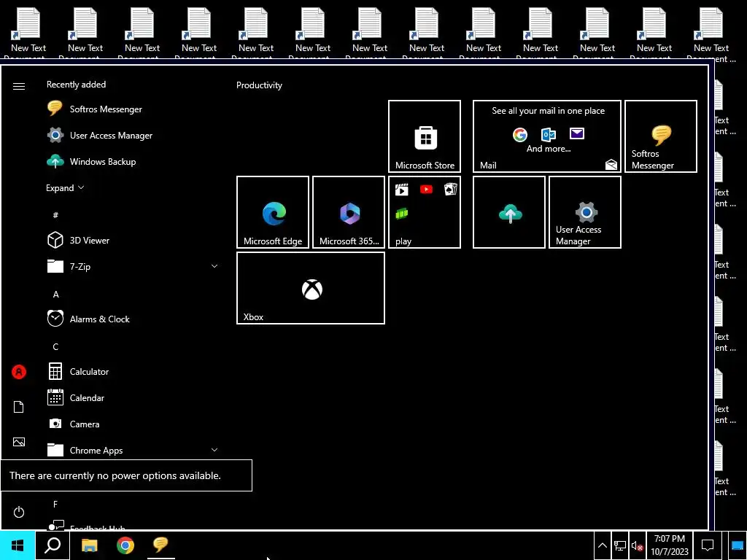Image resolution: width=747 pixels, height=560 pixels.
Task: Click the blue desktop peek icon at taskbar end
Action: (737, 546)
